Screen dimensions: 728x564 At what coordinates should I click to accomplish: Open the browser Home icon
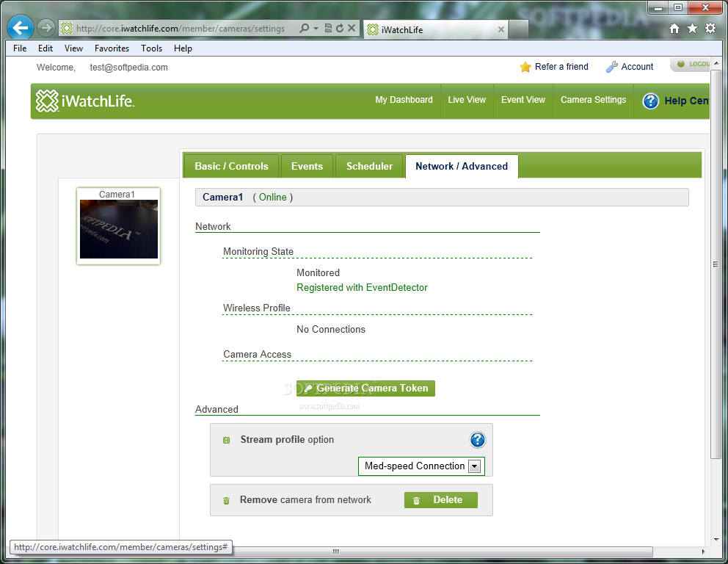coord(674,29)
